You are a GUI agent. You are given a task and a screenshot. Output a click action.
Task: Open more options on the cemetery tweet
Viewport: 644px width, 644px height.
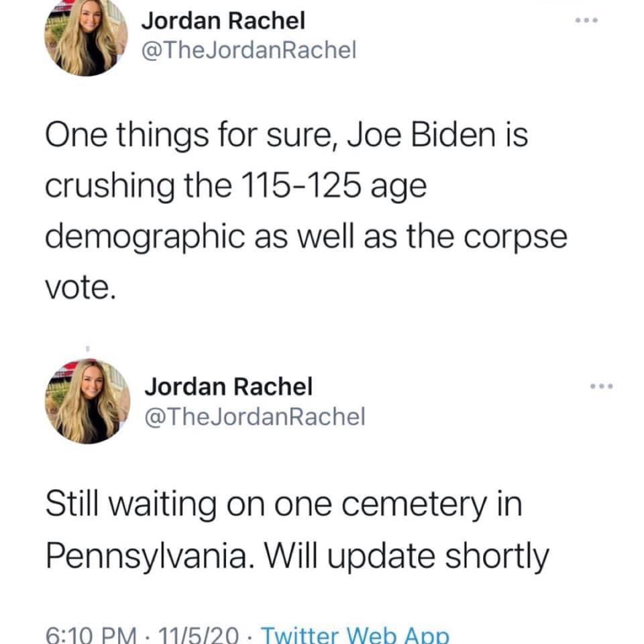click(600, 386)
